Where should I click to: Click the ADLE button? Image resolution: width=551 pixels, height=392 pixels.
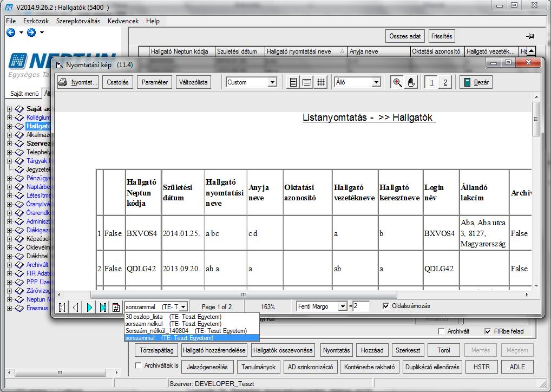(517, 367)
